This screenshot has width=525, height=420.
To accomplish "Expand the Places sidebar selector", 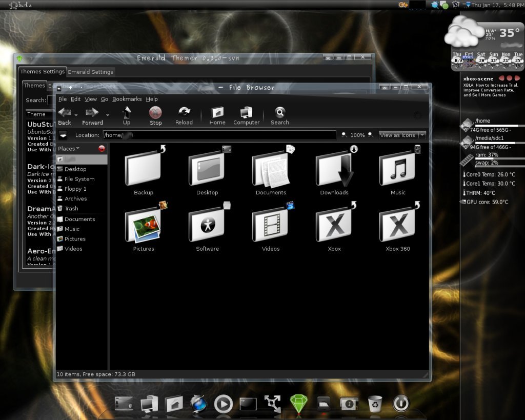I will click(68, 148).
